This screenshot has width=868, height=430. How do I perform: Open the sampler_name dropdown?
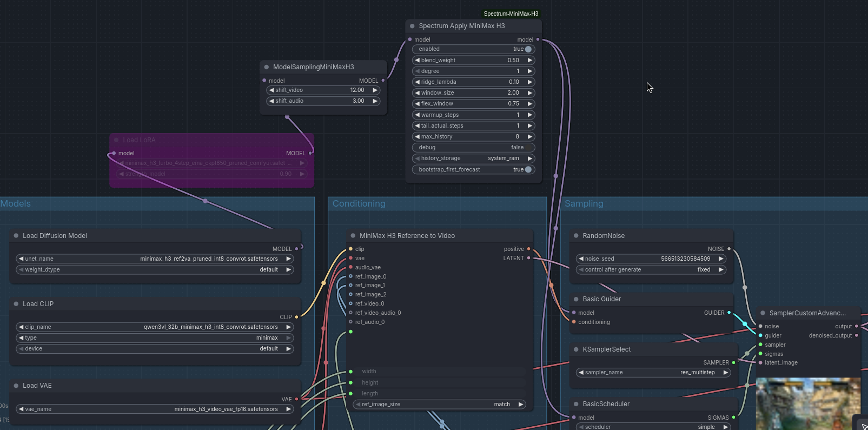pyautogui.click(x=654, y=373)
